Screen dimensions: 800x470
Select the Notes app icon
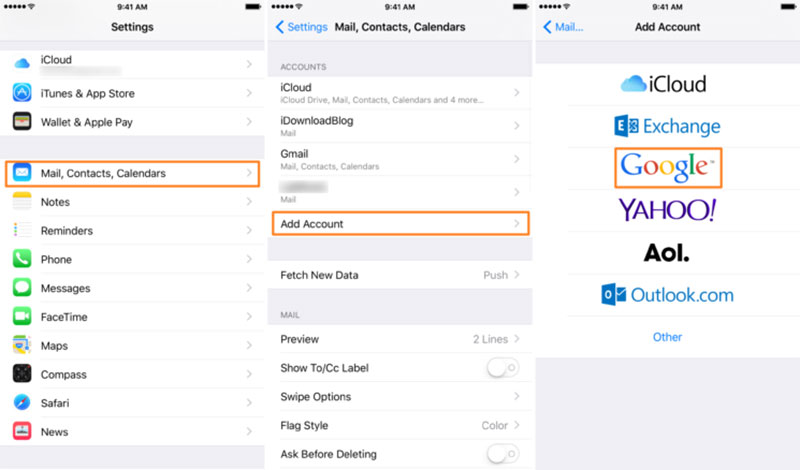click(x=22, y=202)
